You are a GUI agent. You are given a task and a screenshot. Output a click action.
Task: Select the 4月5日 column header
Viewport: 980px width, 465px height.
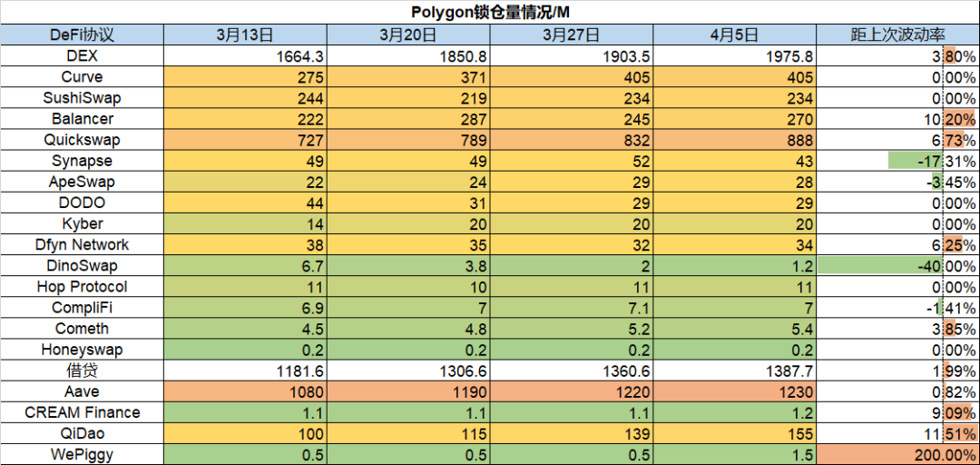pyautogui.click(x=734, y=35)
